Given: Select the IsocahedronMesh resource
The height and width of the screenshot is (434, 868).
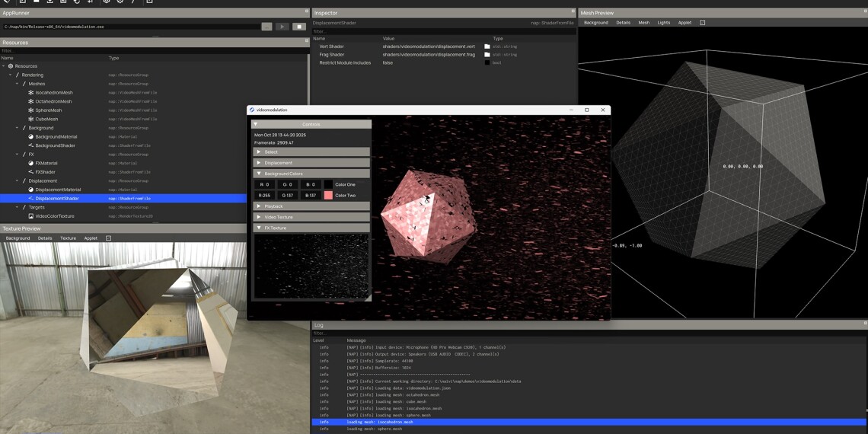Looking at the screenshot, I should [x=53, y=92].
